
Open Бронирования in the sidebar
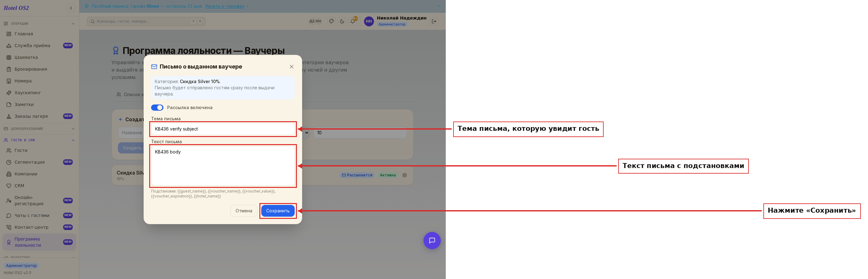tap(39, 69)
